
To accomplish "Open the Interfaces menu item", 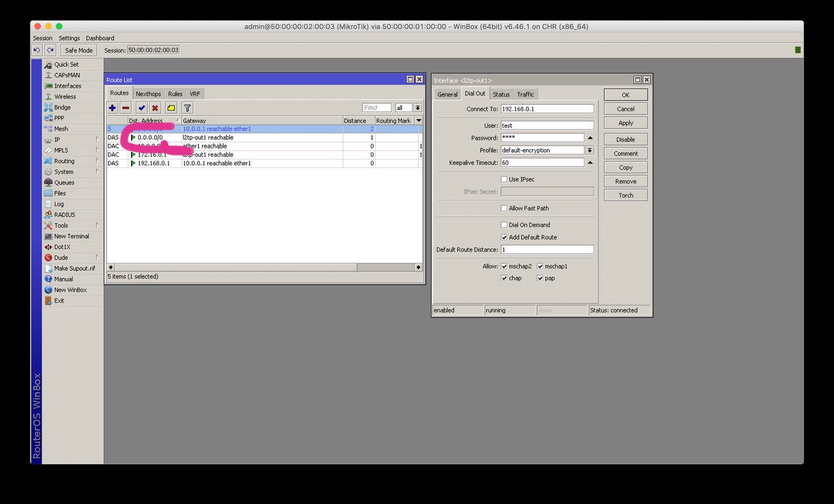I will tap(68, 86).
